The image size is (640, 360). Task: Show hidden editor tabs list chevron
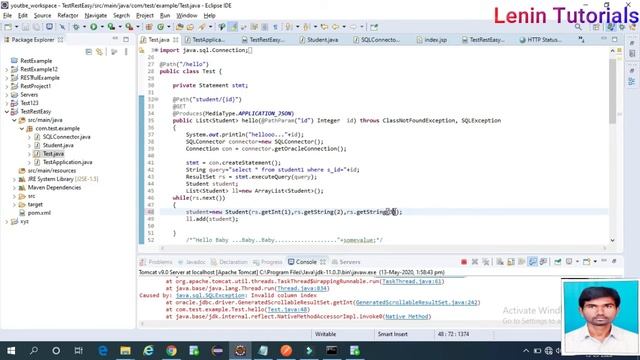(x=581, y=40)
